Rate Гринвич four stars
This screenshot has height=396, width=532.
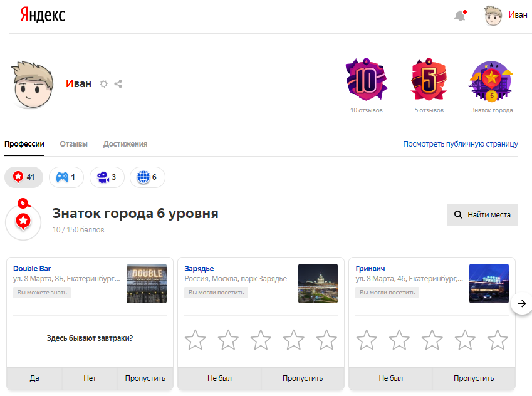tap(465, 340)
